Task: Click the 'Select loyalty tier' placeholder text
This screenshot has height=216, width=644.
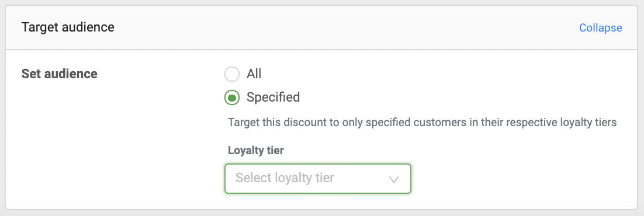Action: point(285,178)
